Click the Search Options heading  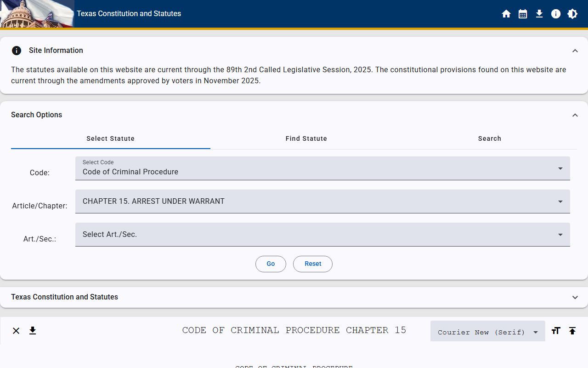pos(36,115)
